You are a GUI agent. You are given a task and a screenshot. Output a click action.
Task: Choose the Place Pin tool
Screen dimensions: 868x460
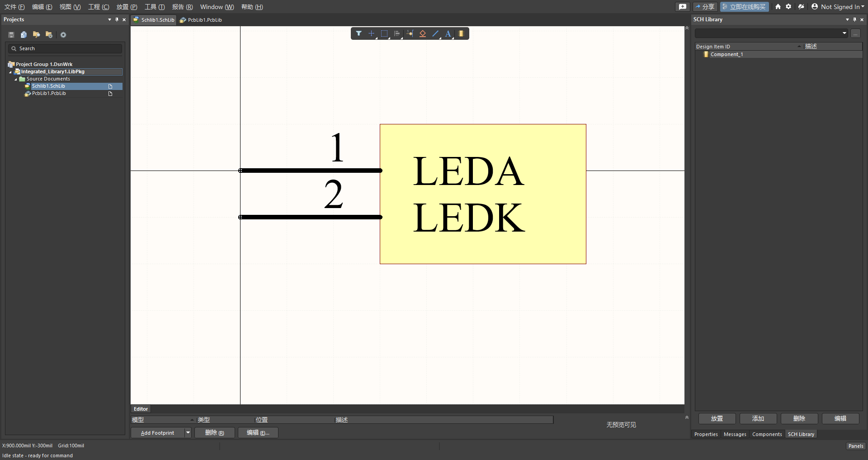[x=410, y=33]
